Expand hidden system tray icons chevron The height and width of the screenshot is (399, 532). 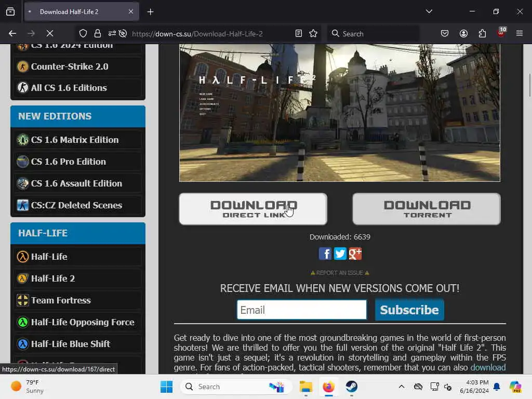click(402, 387)
